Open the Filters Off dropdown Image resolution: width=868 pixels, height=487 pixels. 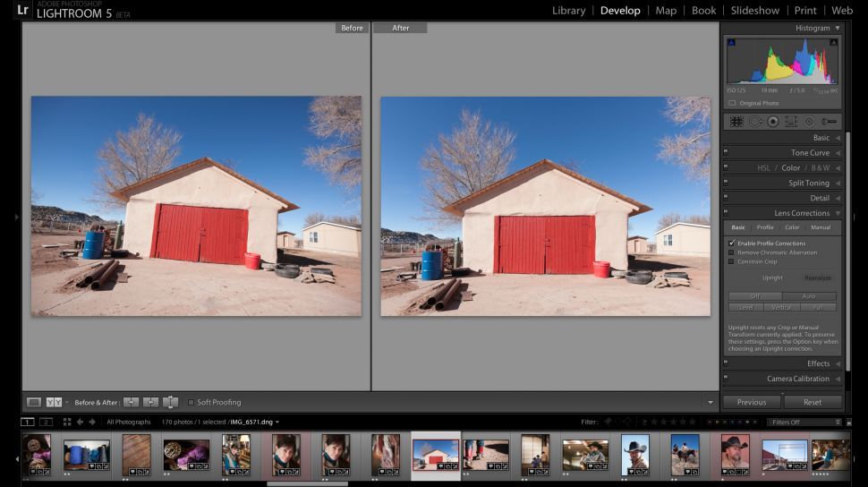[x=804, y=423]
